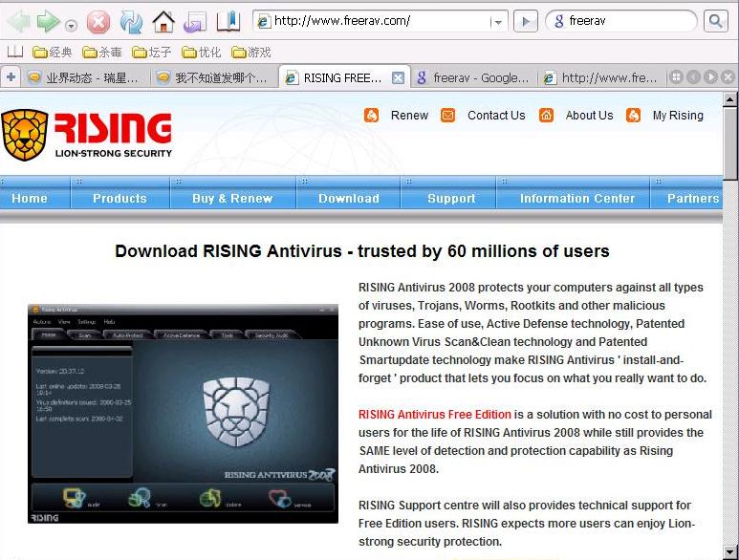Image resolution: width=739 pixels, height=560 pixels.
Task: Open the 游戏 bookmark folder
Action: [251, 53]
